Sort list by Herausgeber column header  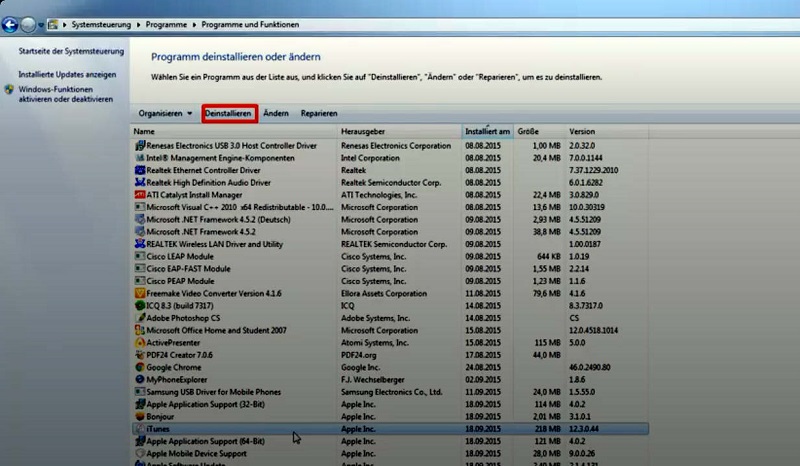coord(399,132)
